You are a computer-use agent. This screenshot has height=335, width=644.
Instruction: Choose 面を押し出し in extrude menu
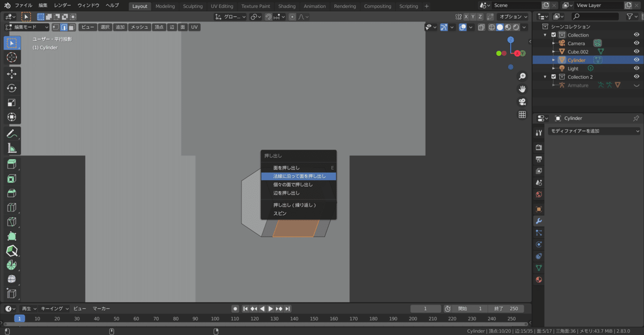click(x=298, y=168)
